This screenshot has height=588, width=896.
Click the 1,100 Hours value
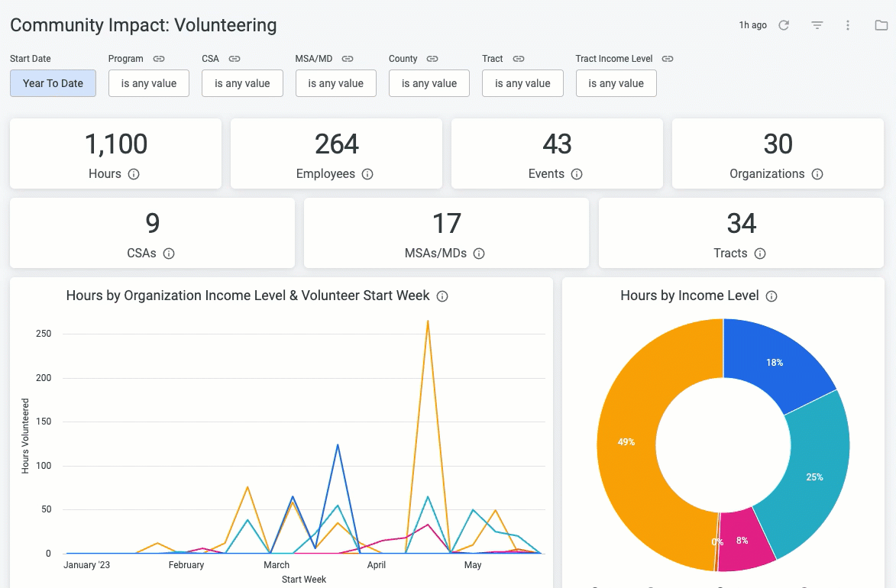coord(116,144)
